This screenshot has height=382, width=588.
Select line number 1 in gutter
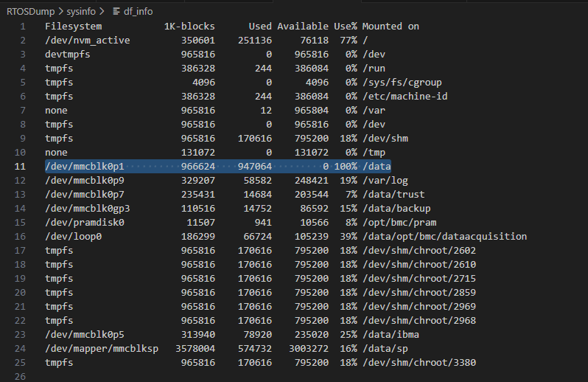(x=23, y=27)
